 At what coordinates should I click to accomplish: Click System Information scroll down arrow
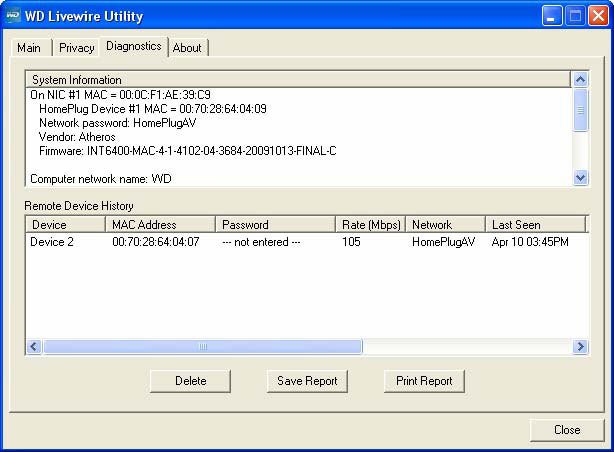(x=580, y=178)
